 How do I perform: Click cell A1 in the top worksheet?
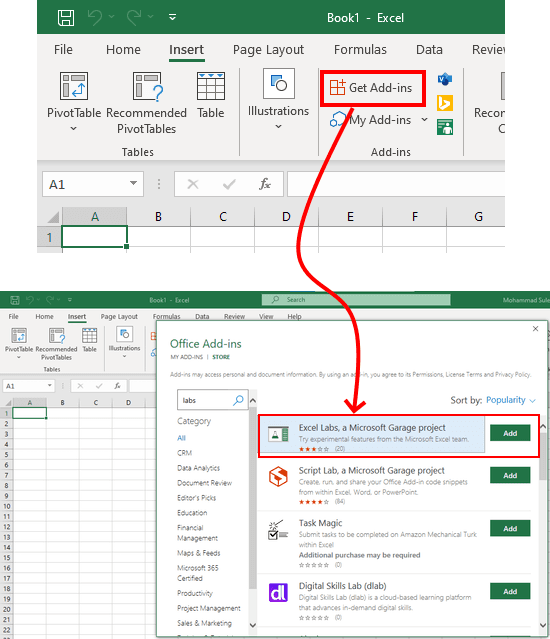[x=94, y=236]
